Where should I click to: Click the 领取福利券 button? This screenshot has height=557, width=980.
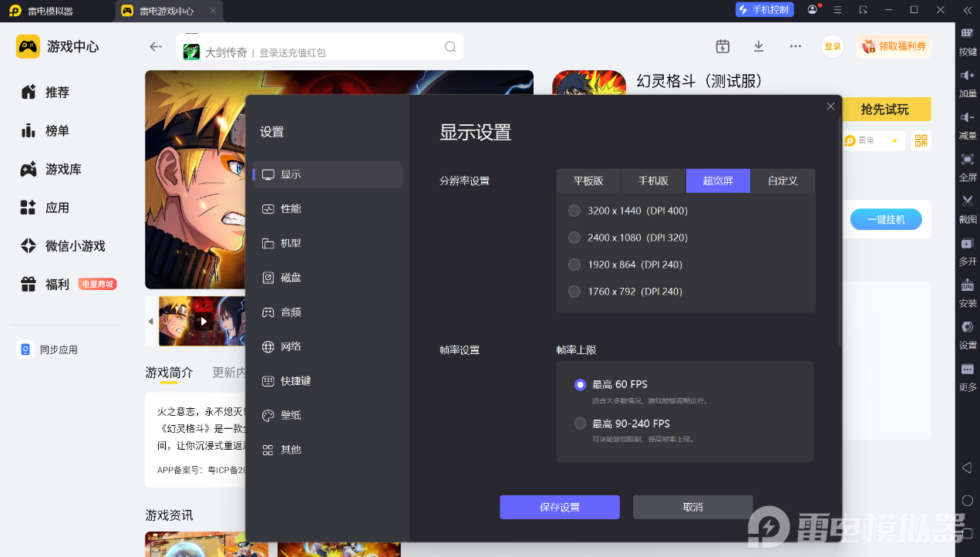pos(894,46)
